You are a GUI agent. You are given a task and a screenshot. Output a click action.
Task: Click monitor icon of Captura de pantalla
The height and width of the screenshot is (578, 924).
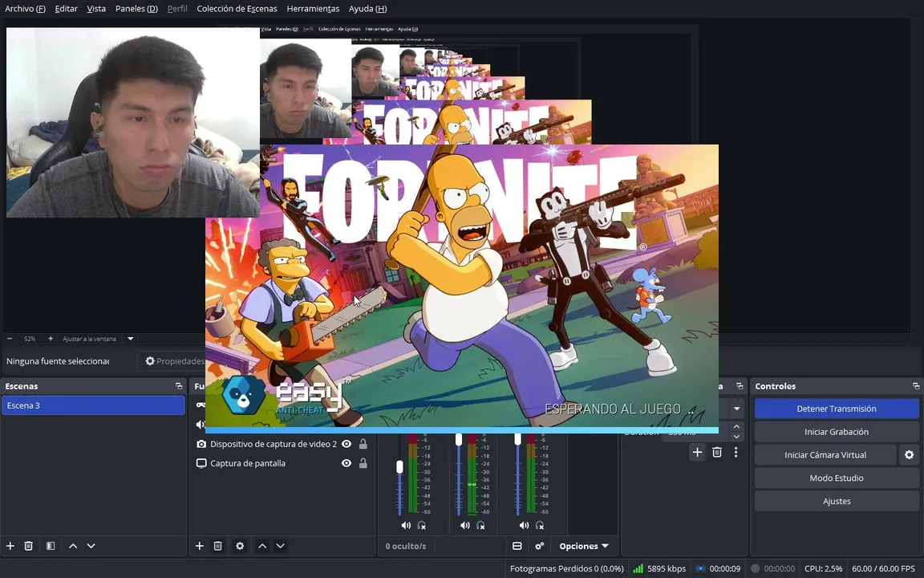201,463
